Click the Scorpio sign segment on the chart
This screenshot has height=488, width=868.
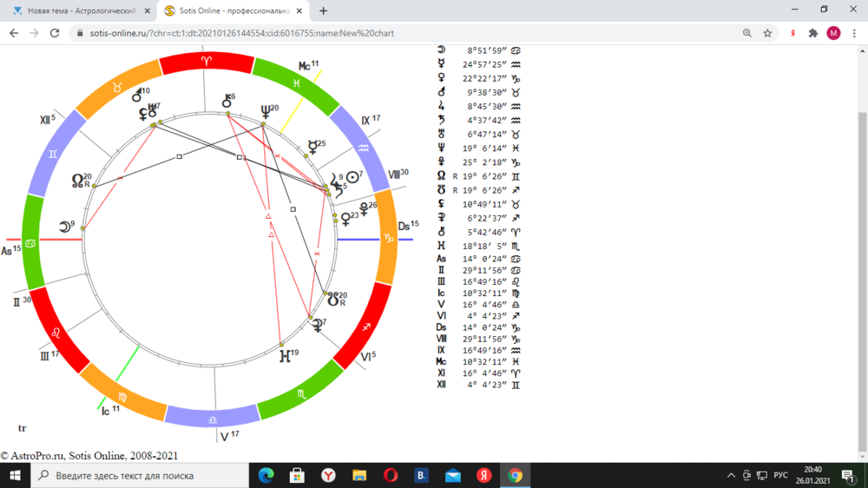(301, 394)
